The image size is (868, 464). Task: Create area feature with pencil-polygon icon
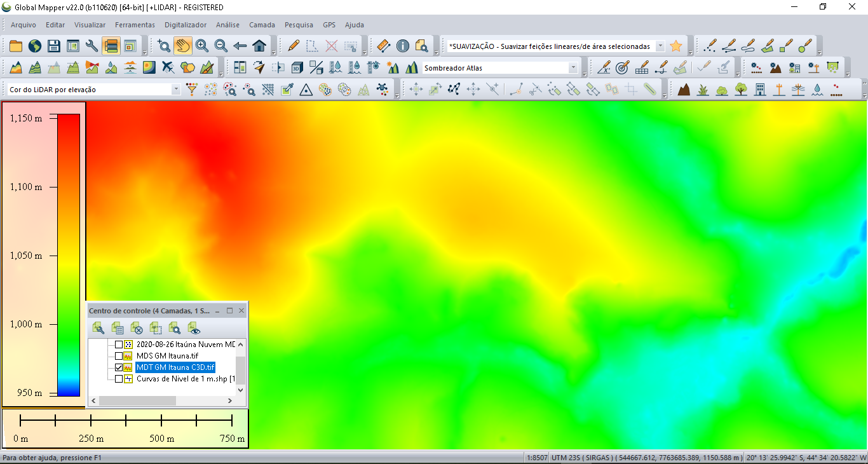pos(768,46)
